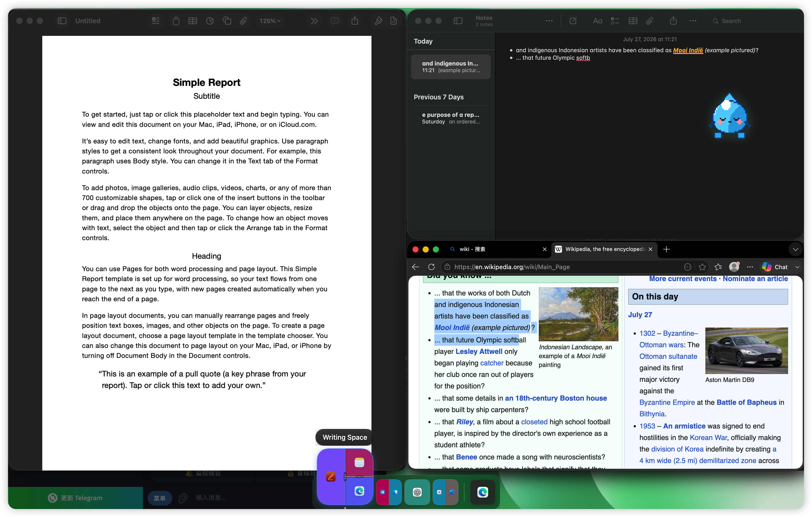Screen dimensions: 812x517
Task: Follow the 18th-century Boston house link
Action: pos(556,398)
